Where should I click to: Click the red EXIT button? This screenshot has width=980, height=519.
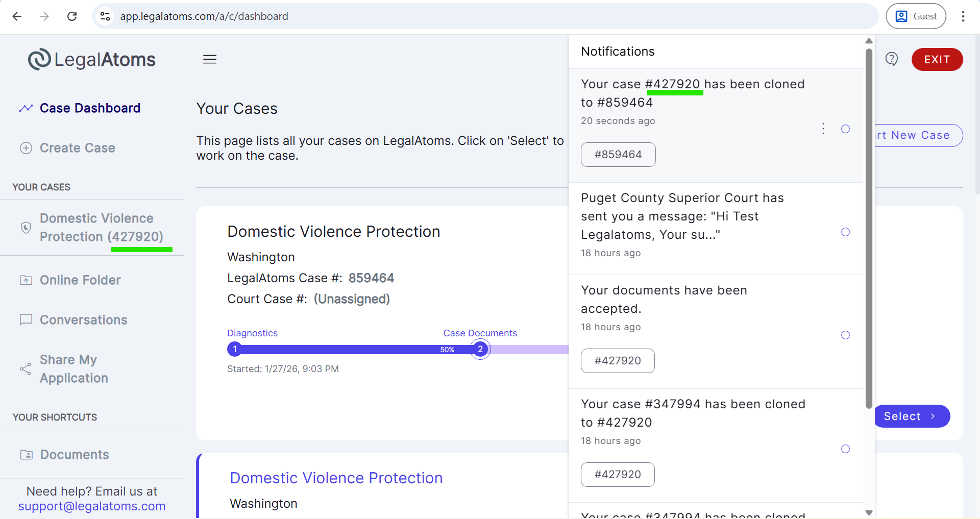tap(937, 60)
